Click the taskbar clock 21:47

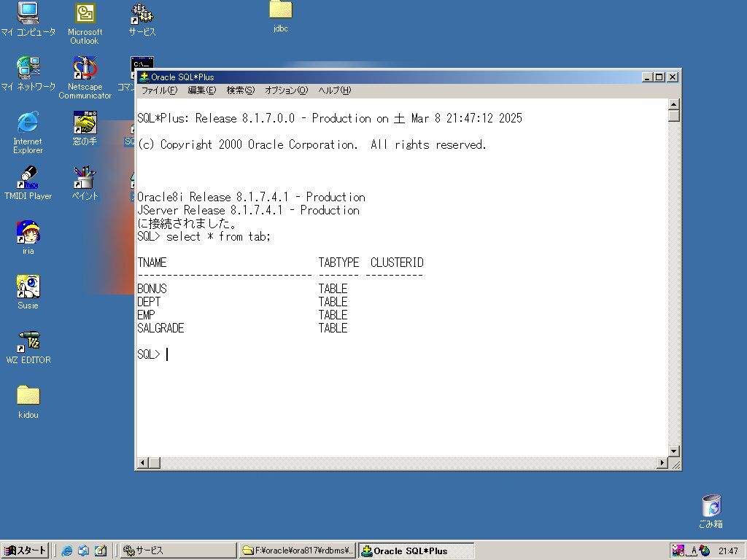pyautogui.click(x=728, y=551)
